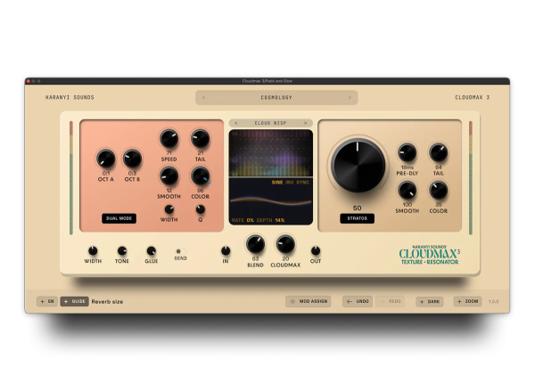Go to previous texture before CLOUD WISP
Viewport: 535px width, 392px height.
[235, 123]
